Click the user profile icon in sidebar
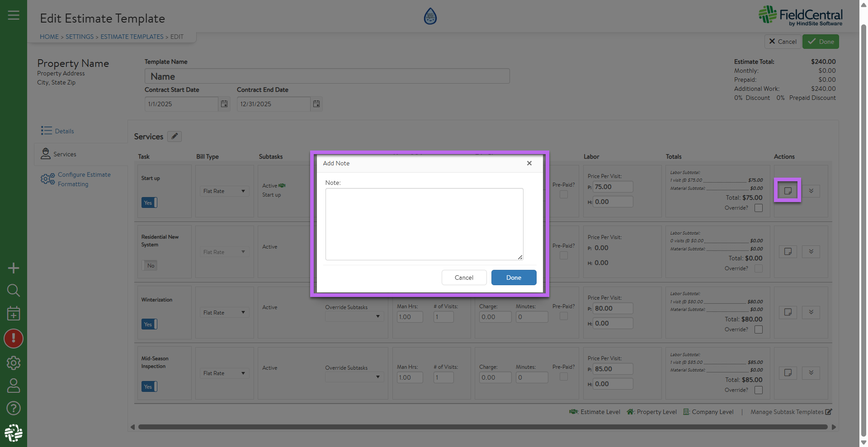Viewport: 868px width, 447px height. (x=14, y=386)
